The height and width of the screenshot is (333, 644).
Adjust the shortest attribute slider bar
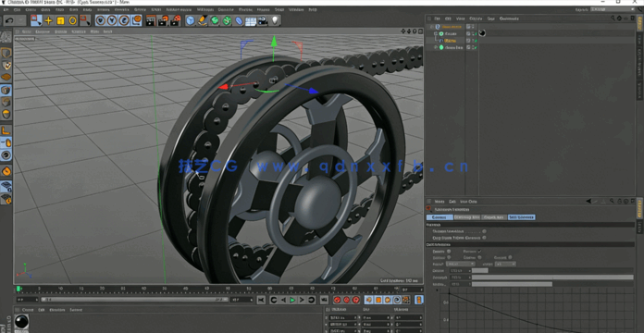(x=479, y=271)
